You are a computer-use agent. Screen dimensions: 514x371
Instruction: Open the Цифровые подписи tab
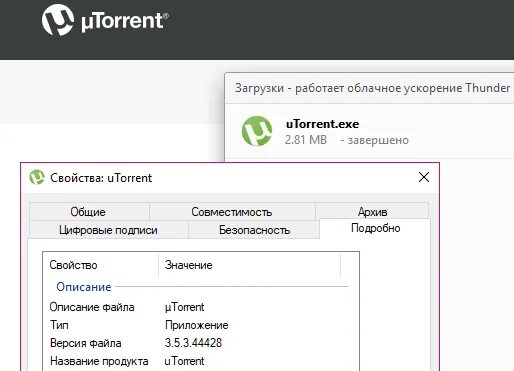tap(108, 230)
